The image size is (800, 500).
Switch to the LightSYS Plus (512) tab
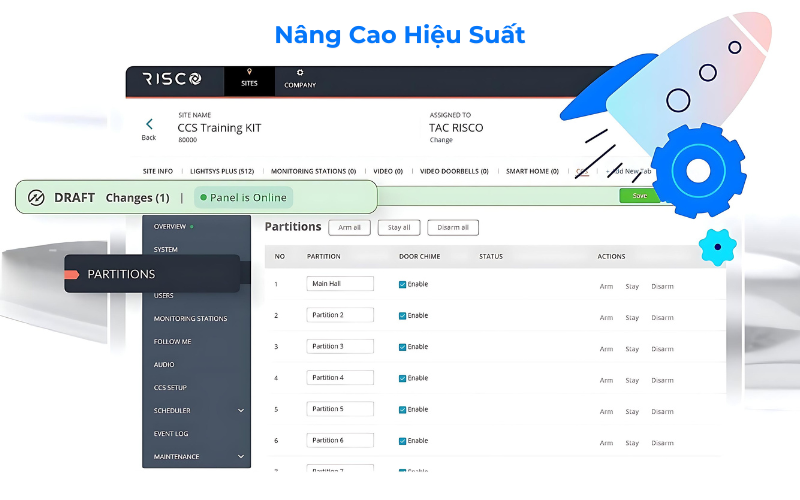click(x=222, y=171)
